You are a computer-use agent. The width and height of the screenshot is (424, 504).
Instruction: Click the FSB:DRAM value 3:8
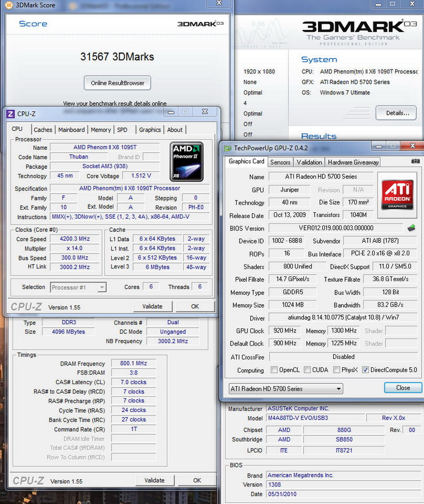[x=134, y=373]
